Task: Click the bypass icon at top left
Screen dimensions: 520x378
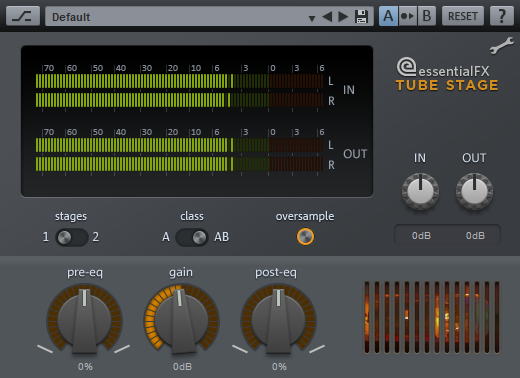Action: (x=23, y=16)
